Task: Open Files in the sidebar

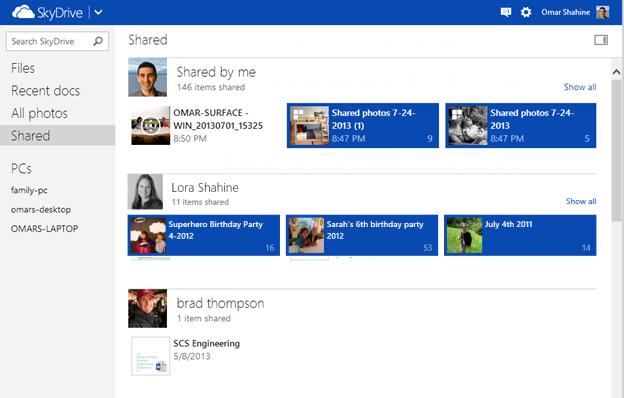Action: pos(23,68)
